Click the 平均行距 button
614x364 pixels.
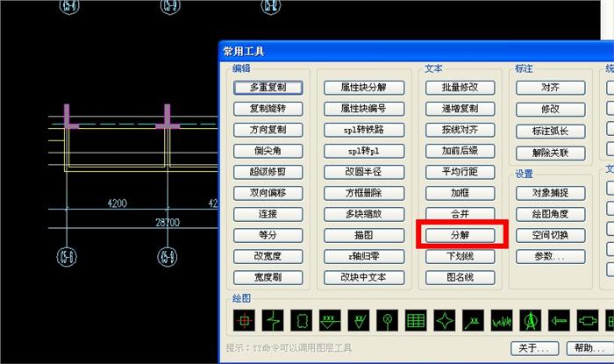point(460,172)
